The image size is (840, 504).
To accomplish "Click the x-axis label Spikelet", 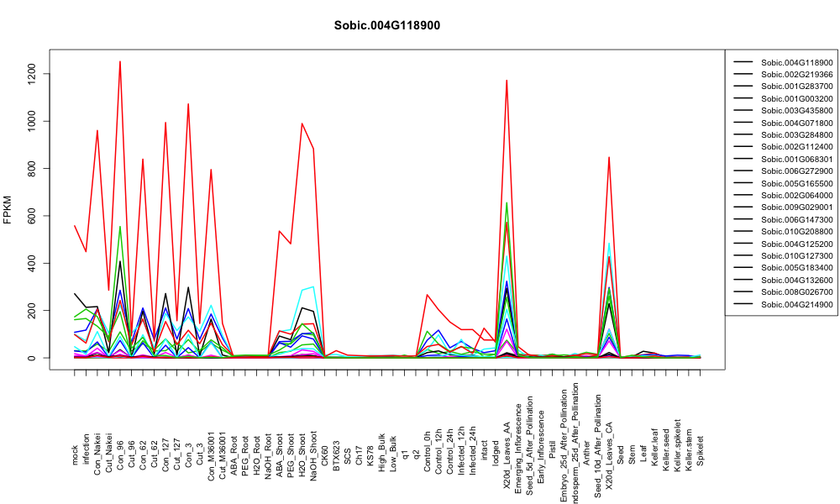I will tap(701, 450).
